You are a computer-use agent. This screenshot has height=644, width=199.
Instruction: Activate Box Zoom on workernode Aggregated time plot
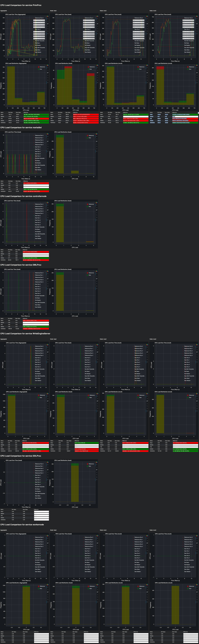click(x=48, y=541)
